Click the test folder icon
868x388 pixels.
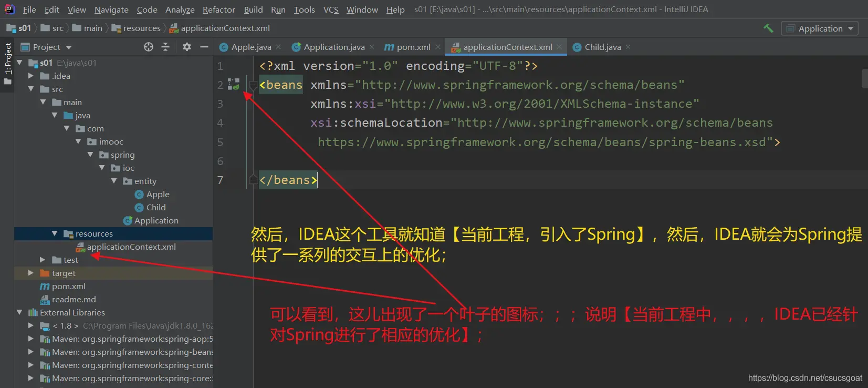coord(57,260)
